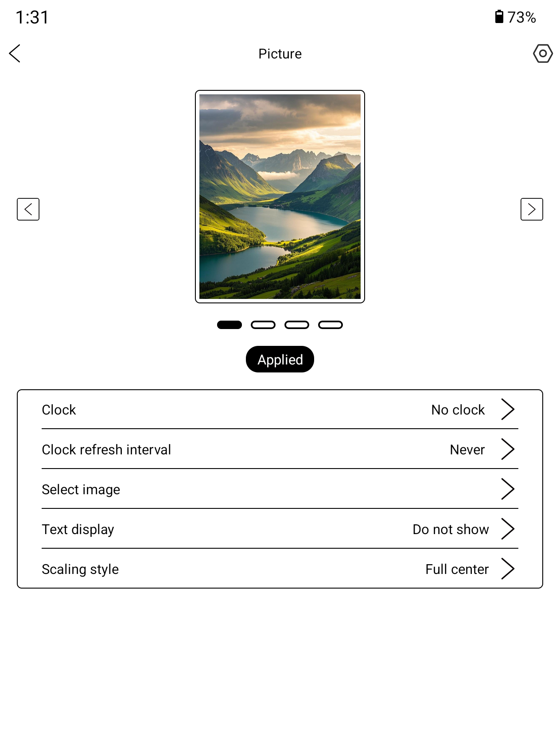Open Clock refresh interval chevron

[x=507, y=449]
